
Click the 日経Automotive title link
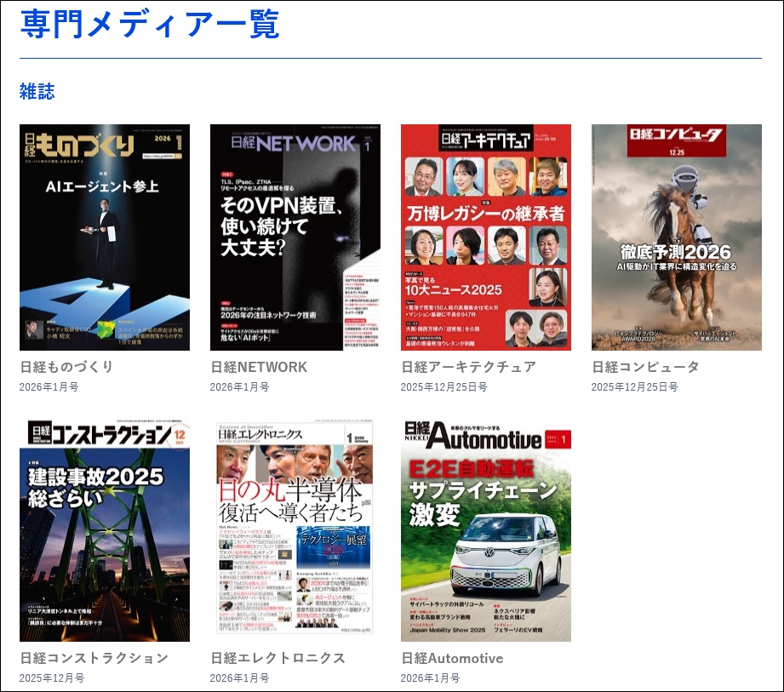453,658
